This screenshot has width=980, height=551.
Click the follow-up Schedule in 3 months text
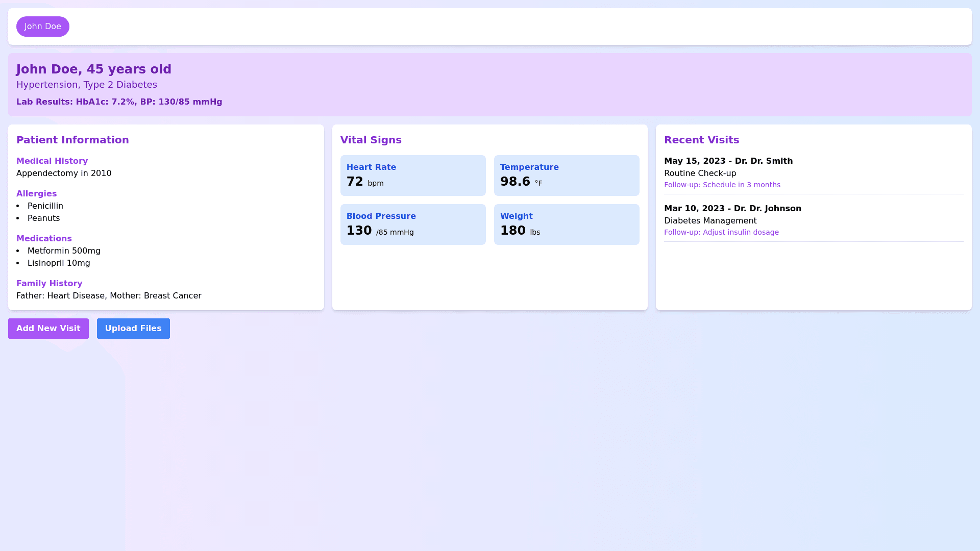click(722, 185)
